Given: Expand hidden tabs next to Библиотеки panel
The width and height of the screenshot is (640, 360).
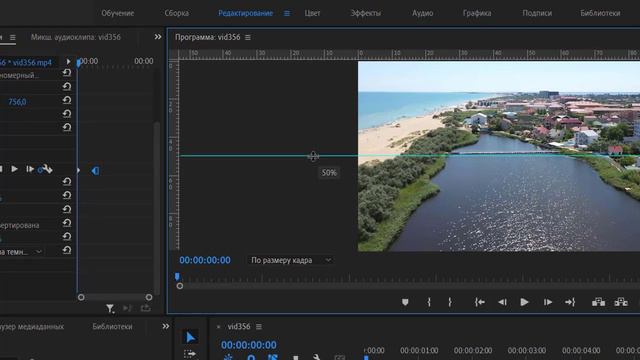Looking at the screenshot, I should [x=165, y=327].
